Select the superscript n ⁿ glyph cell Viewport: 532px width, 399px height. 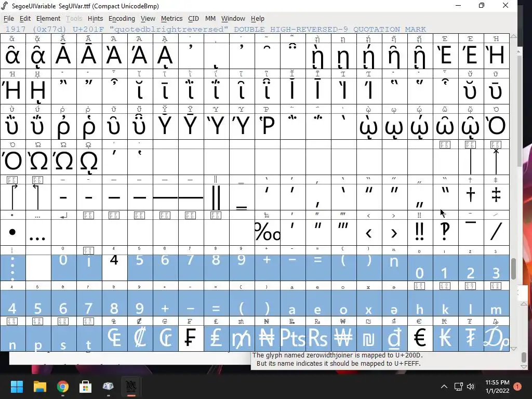(x=395, y=268)
